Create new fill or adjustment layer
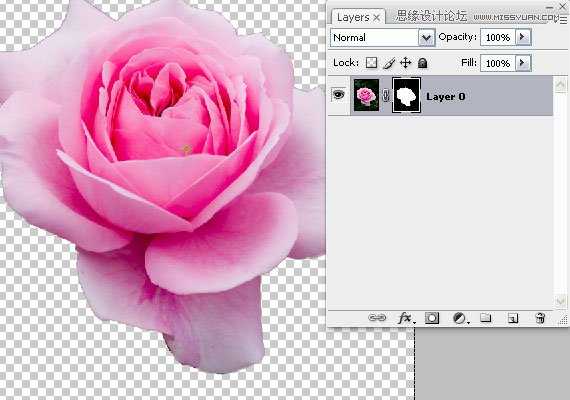Image resolution: width=570 pixels, height=400 pixels. pyautogui.click(x=460, y=318)
